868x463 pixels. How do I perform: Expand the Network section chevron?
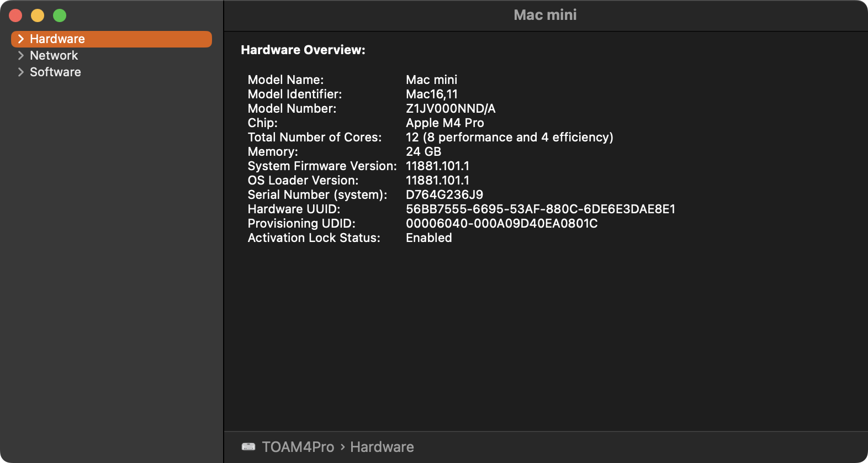point(21,55)
